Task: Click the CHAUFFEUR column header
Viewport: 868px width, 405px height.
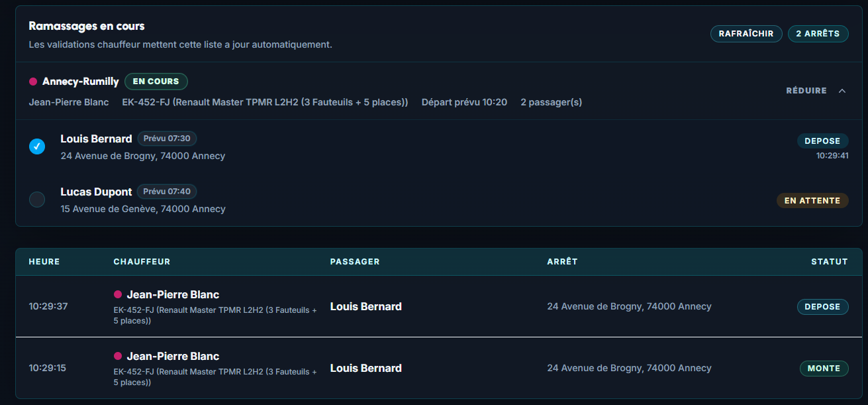Action: coord(142,262)
